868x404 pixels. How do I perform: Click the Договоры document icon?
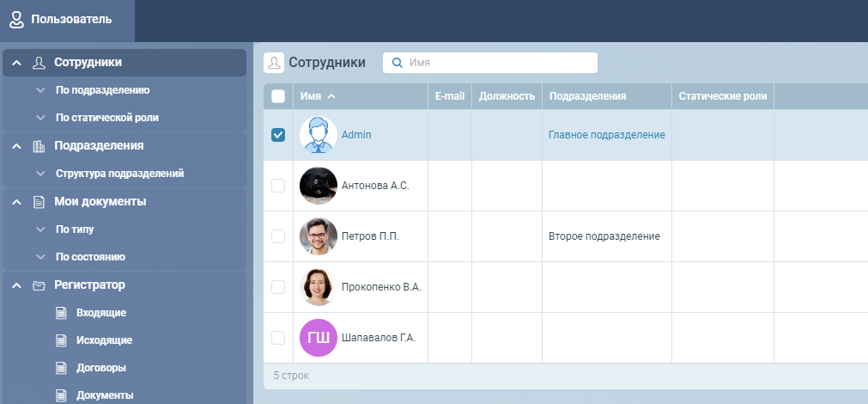tap(61, 368)
